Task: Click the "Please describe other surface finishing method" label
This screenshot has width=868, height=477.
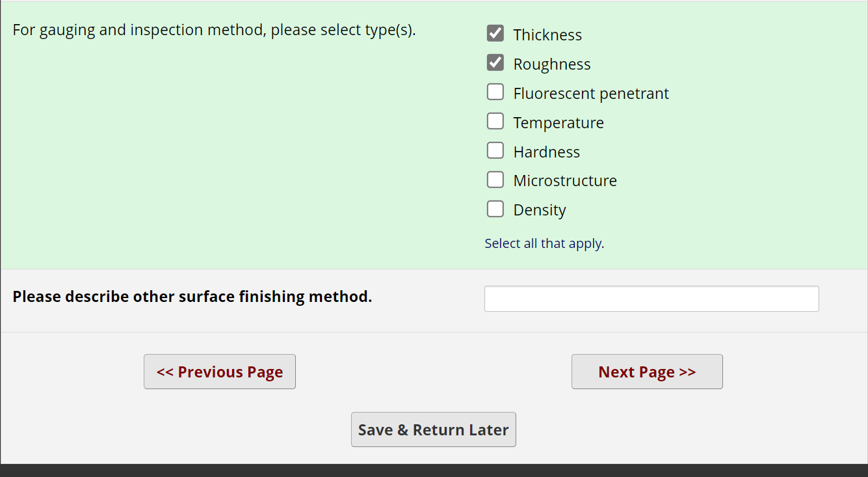Action: click(x=192, y=297)
